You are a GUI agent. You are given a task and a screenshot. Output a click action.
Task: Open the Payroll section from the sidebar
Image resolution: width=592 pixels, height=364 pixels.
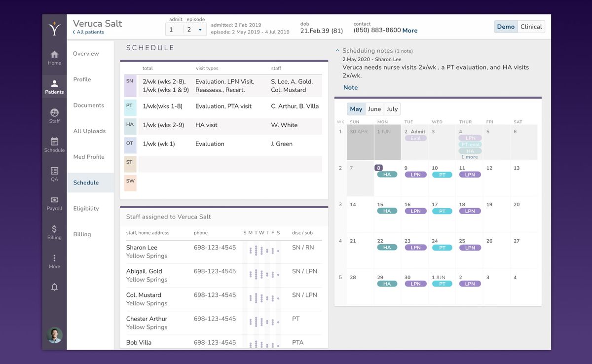pos(54,202)
